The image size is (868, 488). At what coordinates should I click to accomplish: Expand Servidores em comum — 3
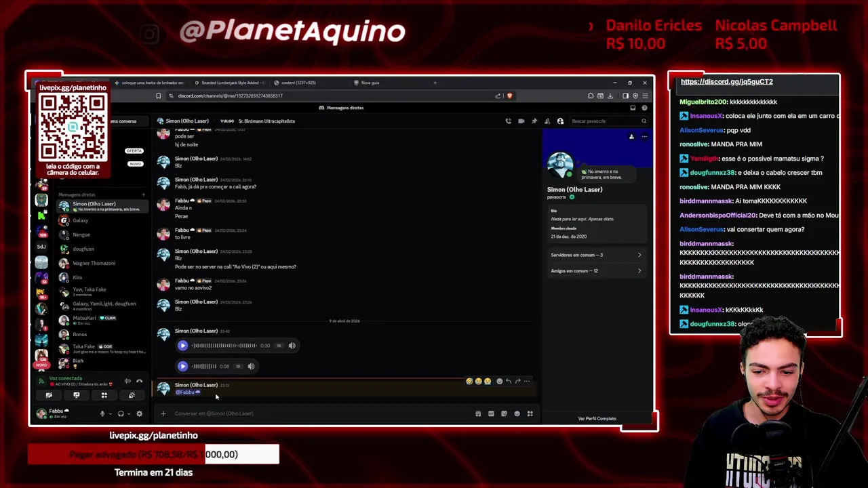[x=597, y=255]
